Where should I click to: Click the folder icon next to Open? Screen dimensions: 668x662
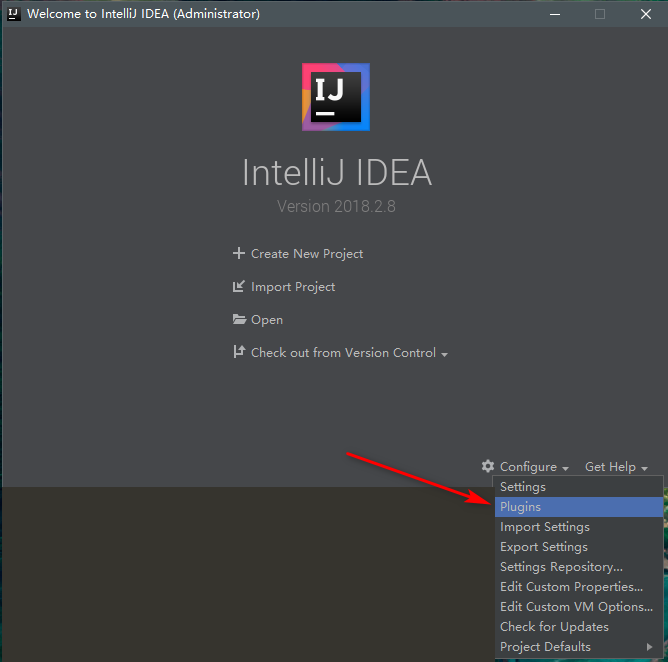point(239,319)
